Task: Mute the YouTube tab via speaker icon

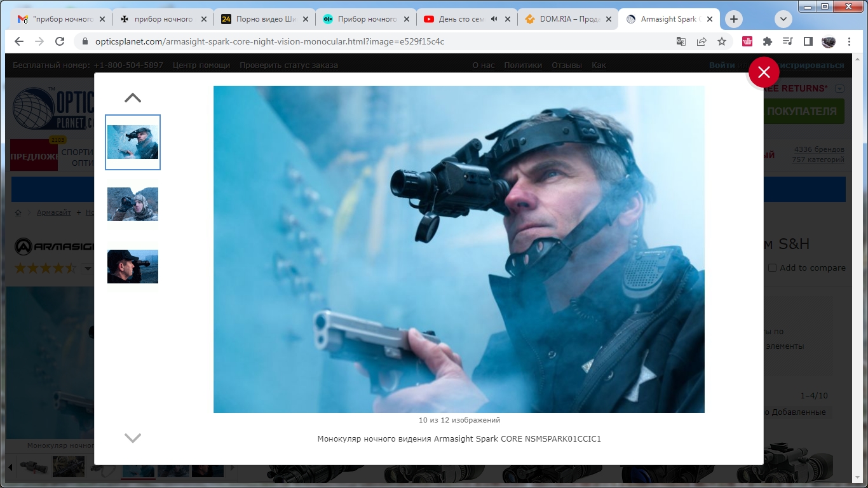Action: point(494,19)
